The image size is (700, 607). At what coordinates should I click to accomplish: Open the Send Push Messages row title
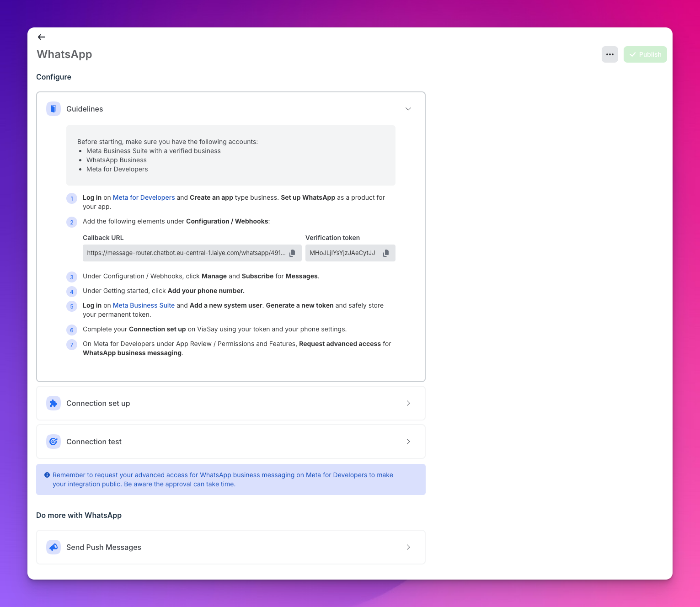[x=104, y=547]
